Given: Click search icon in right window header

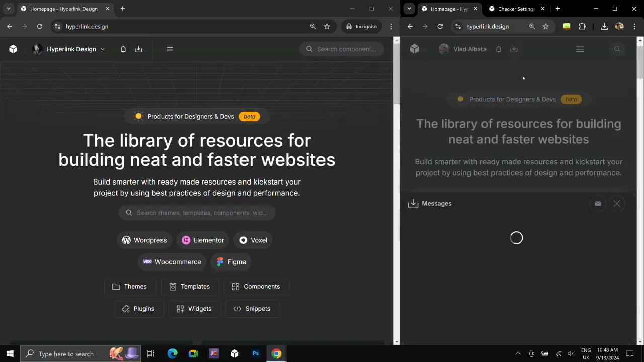Looking at the screenshot, I should click(x=617, y=49).
